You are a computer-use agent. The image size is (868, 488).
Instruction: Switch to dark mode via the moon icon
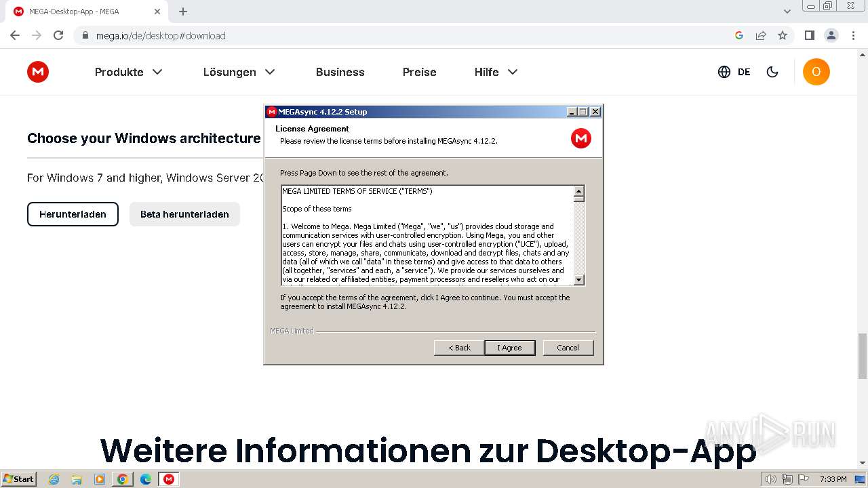[772, 72]
